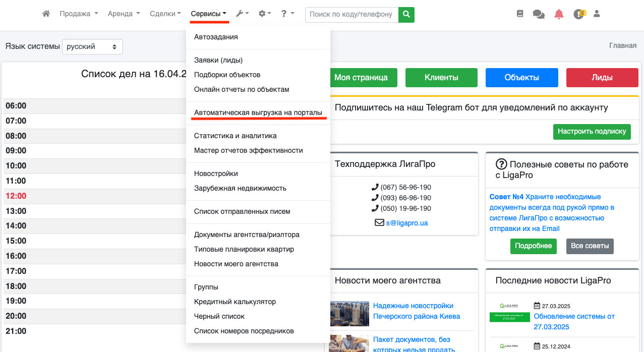This screenshot has height=352, width=644.
Task: Expand the question mark help dropdown
Action: point(287,14)
